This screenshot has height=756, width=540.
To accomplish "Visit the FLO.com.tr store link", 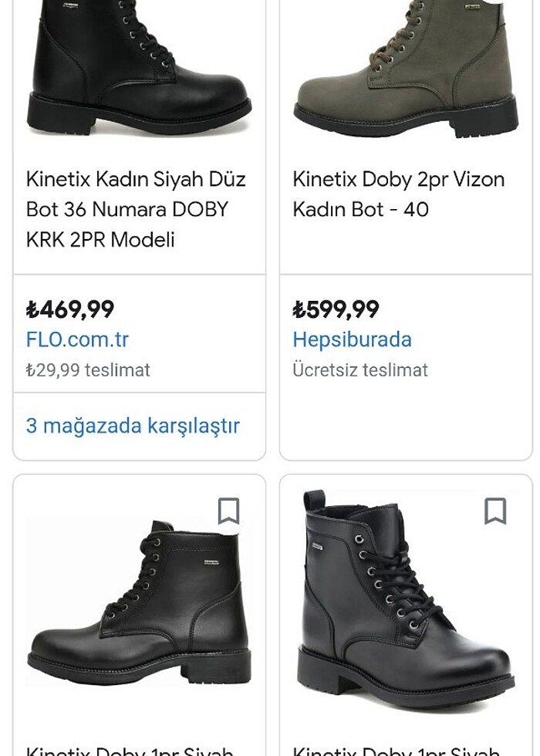I will point(77,339).
